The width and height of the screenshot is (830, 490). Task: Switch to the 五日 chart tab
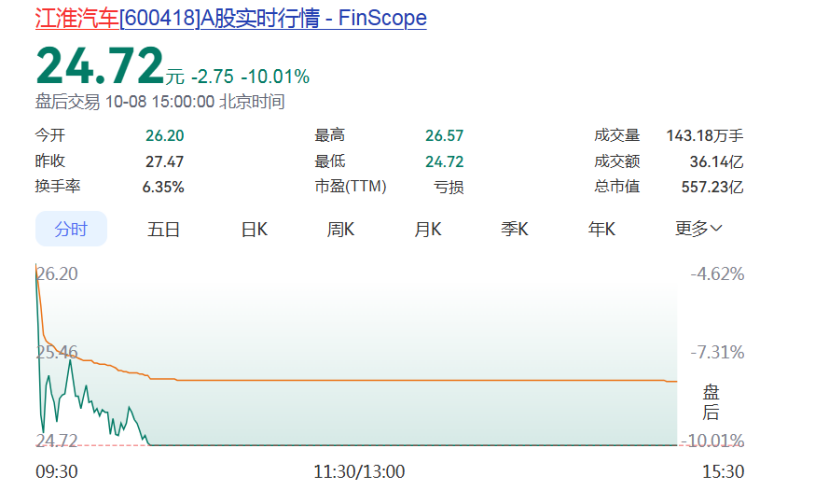tap(164, 229)
